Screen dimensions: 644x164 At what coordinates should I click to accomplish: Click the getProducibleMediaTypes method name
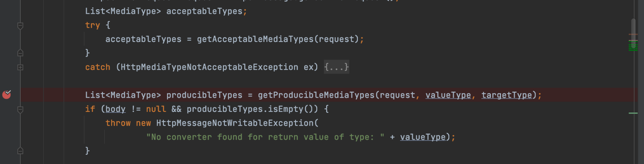(x=316, y=95)
